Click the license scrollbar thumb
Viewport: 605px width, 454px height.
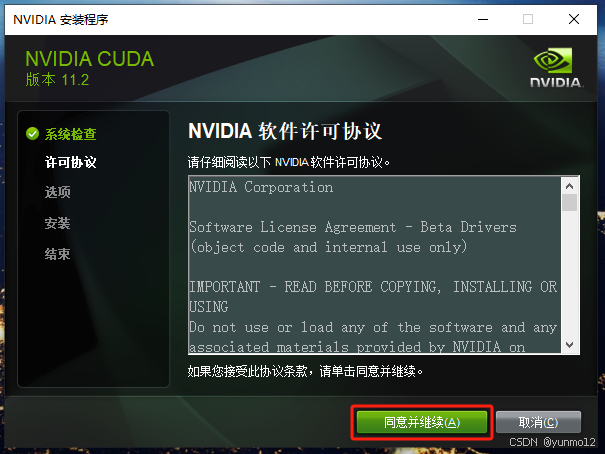point(570,203)
